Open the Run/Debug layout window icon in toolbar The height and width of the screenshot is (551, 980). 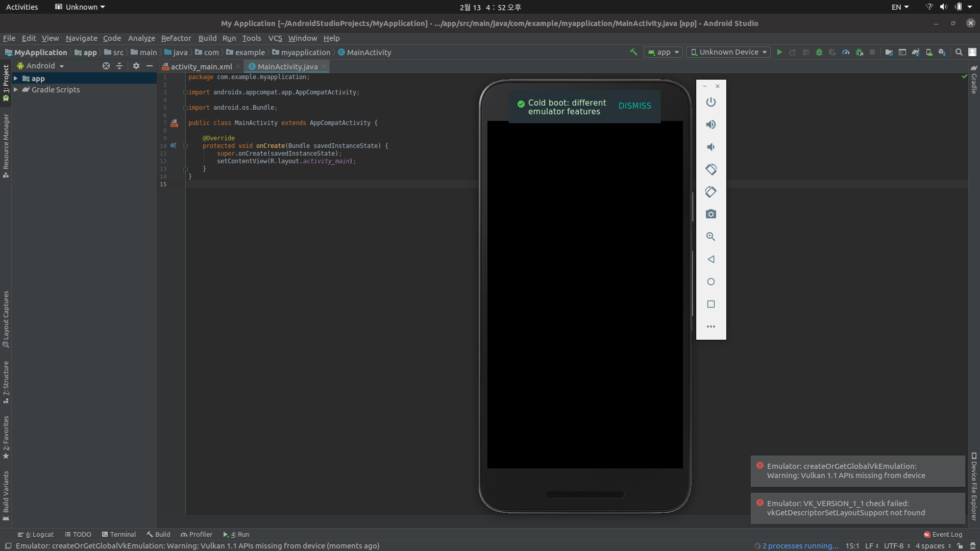coord(902,52)
